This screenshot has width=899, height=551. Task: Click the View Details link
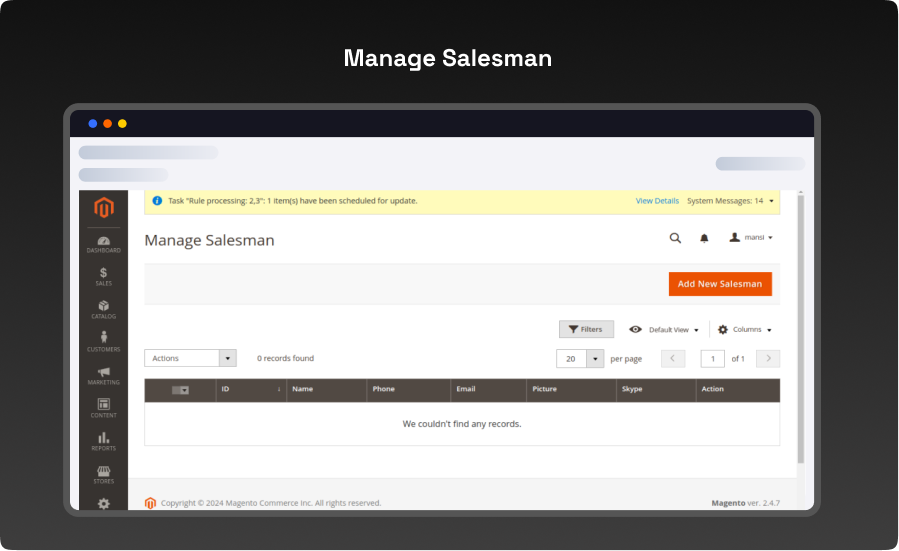point(657,201)
